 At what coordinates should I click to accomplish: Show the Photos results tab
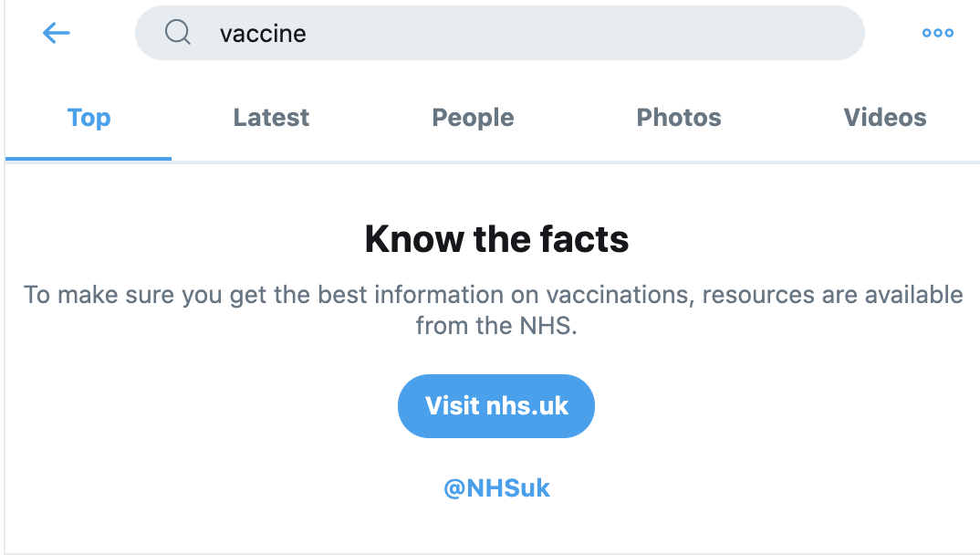click(x=679, y=118)
